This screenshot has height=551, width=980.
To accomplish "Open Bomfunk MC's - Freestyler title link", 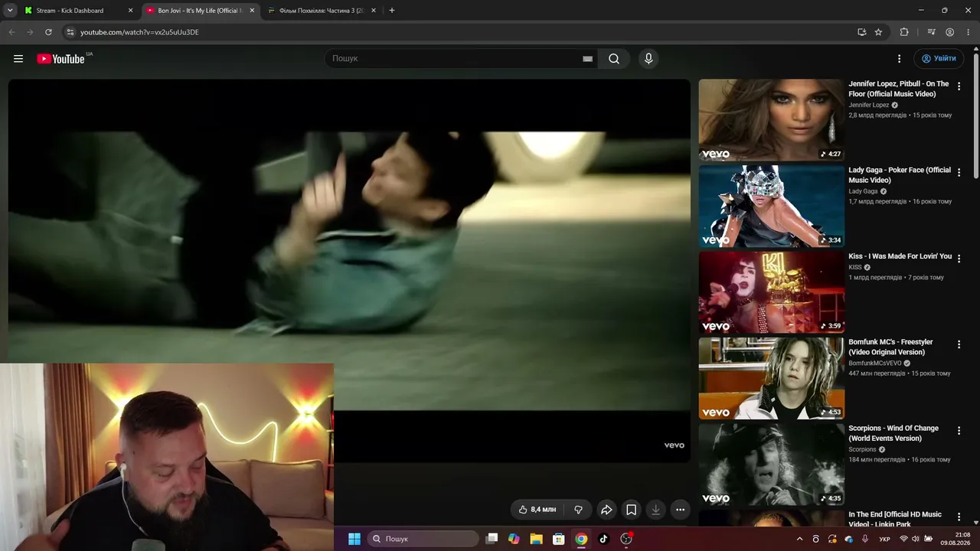I will 890,347.
